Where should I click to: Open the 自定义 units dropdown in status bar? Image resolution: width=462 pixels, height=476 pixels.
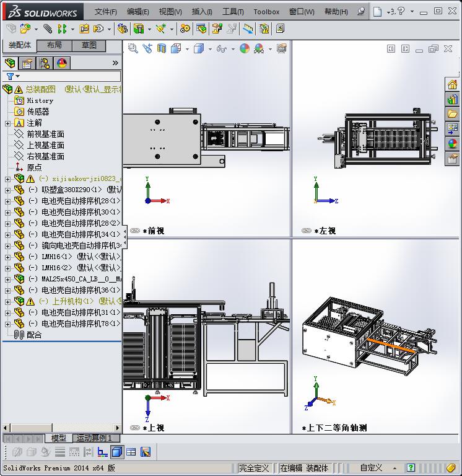(394, 468)
